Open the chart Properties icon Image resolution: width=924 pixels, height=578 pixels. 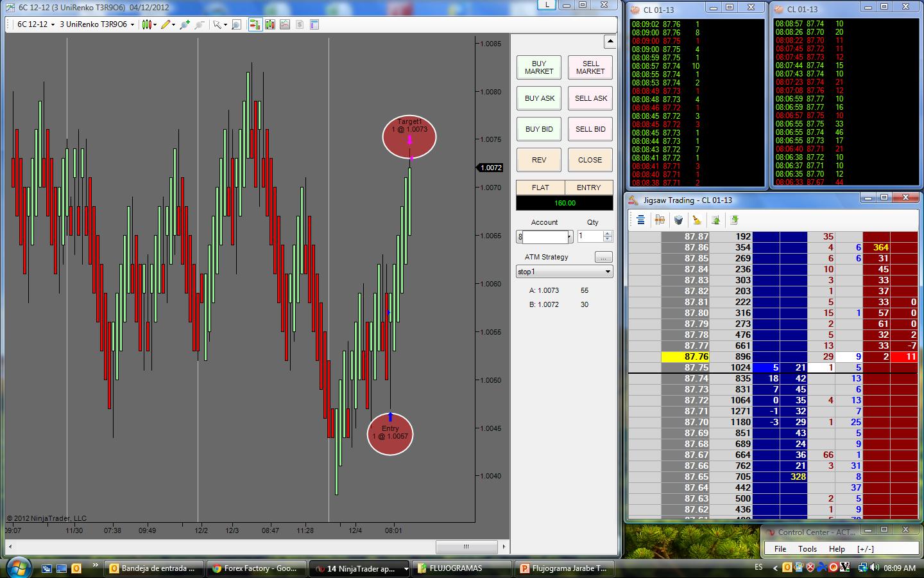pos(314,24)
